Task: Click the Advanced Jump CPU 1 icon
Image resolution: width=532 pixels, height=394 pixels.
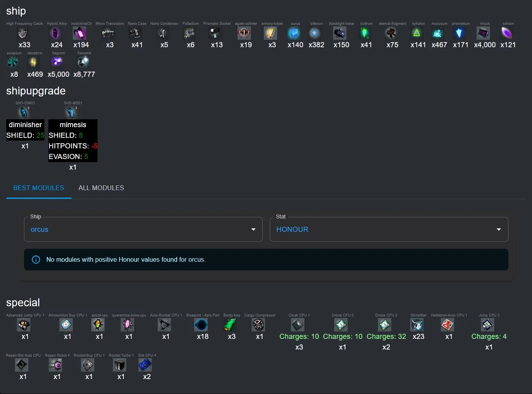Action: pos(24,325)
